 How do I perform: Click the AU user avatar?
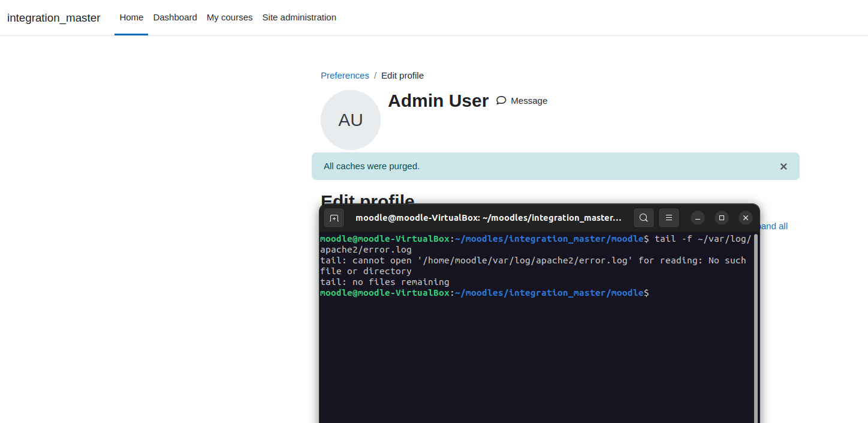(x=351, y=120)
